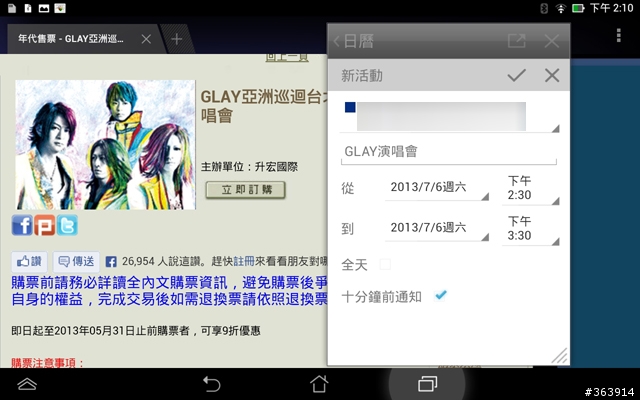
Task: Change the end time 下午 3:30
Action: coord(530,229)
